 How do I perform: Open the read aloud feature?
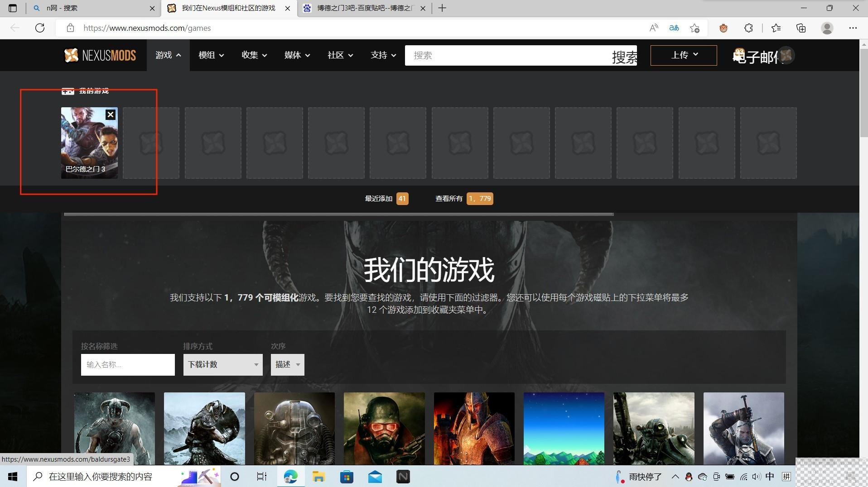coord(654,28)
